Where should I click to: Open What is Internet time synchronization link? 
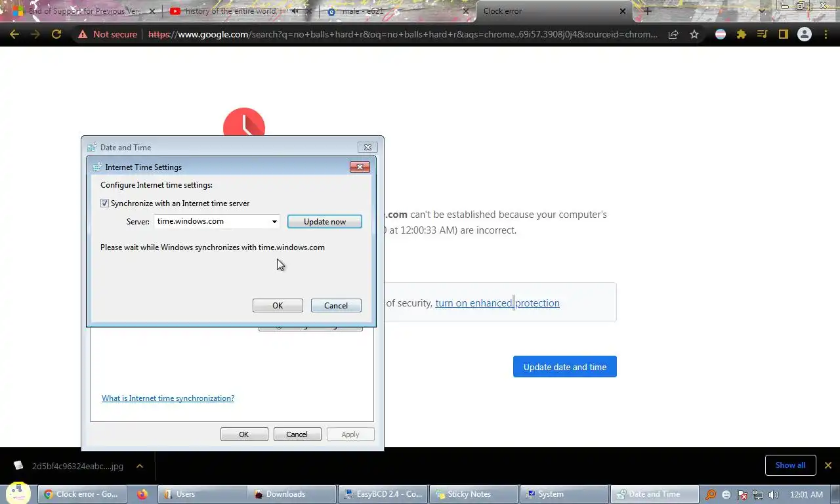[x=168, y=398]
